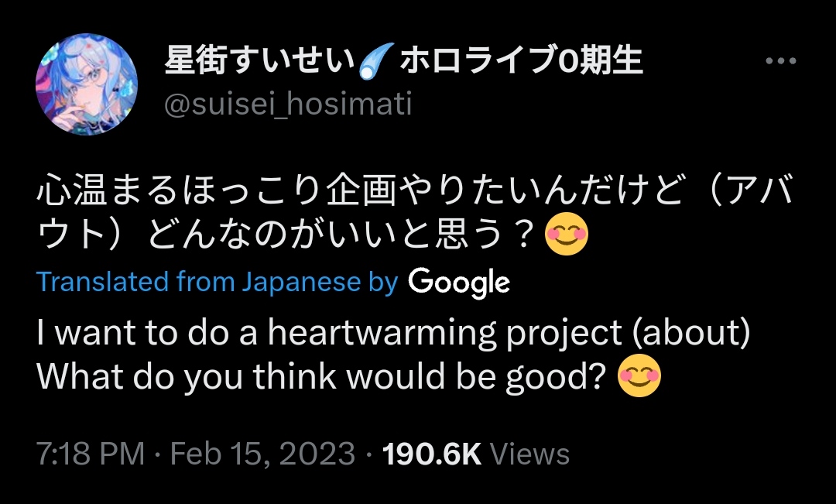836x504 pixels.
Task: Click the date Feb 15, 2023
Action: coord(262,454)
